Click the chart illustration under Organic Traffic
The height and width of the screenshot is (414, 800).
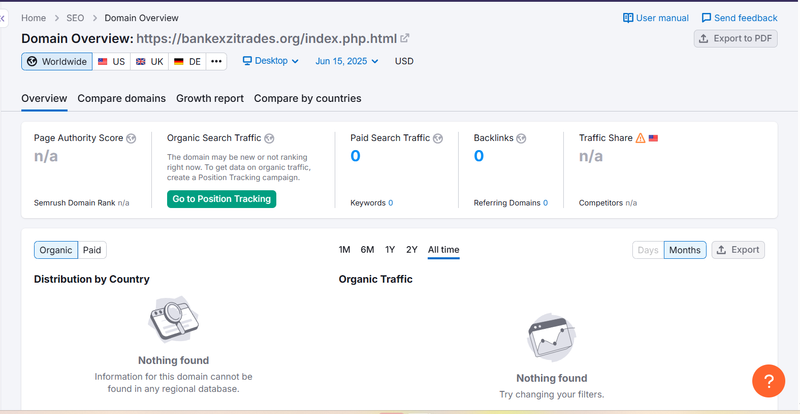click(552, 337)
